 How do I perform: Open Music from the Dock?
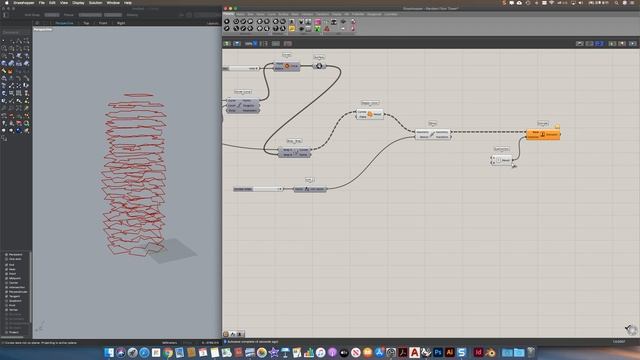coord(320,352)
